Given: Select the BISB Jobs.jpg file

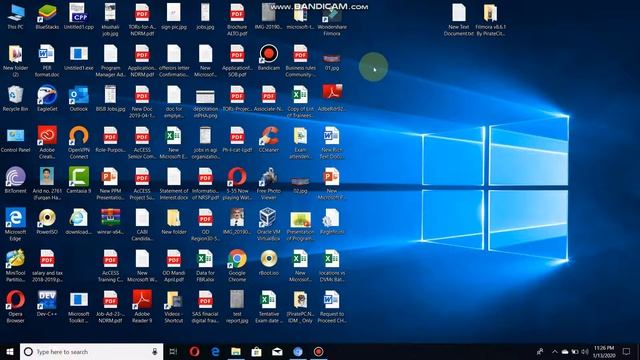Looking at the screenshot, I should point(110,99).
